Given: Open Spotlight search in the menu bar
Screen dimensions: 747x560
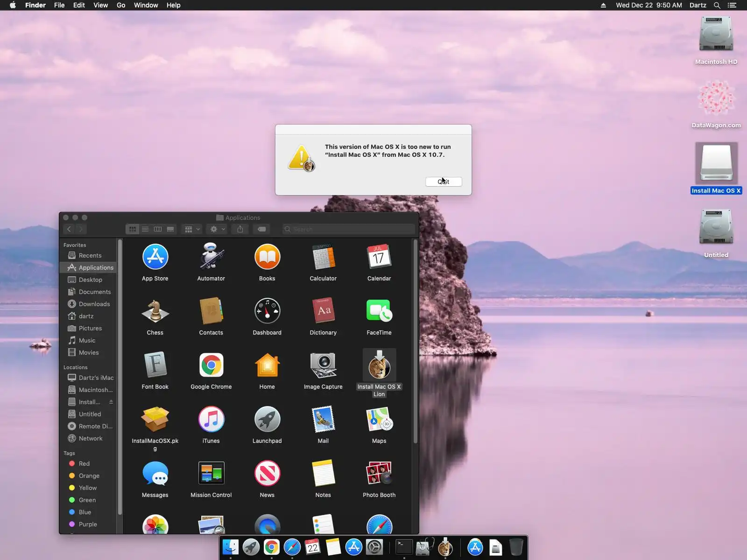Looking at the screenshot, I should pyautogui.click(x=717, y=5).
